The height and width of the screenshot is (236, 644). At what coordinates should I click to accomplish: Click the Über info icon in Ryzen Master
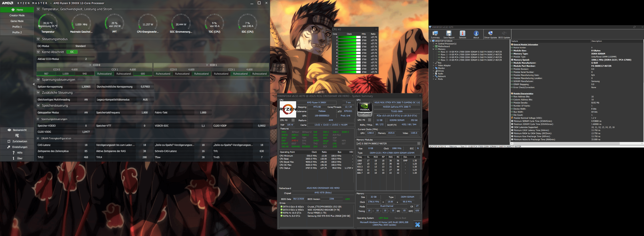pos(13,158)
